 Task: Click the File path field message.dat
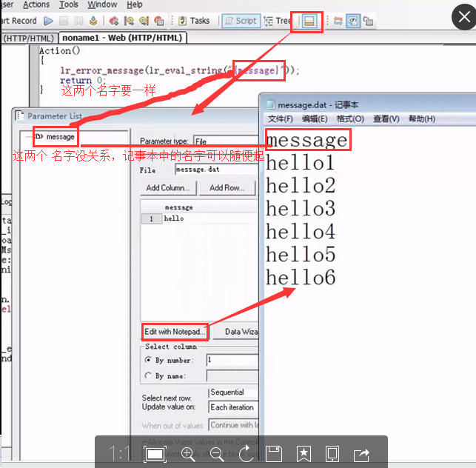(217, 170)
